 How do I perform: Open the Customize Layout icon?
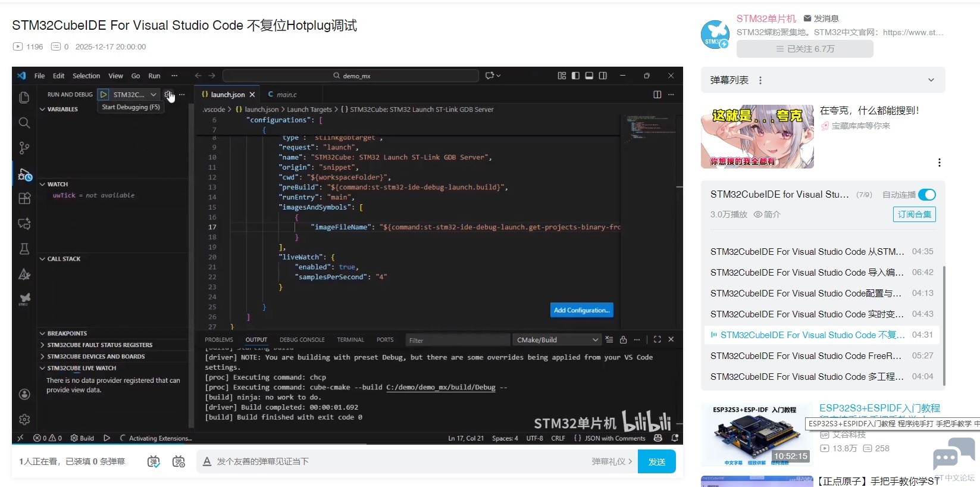coord(562,76)
